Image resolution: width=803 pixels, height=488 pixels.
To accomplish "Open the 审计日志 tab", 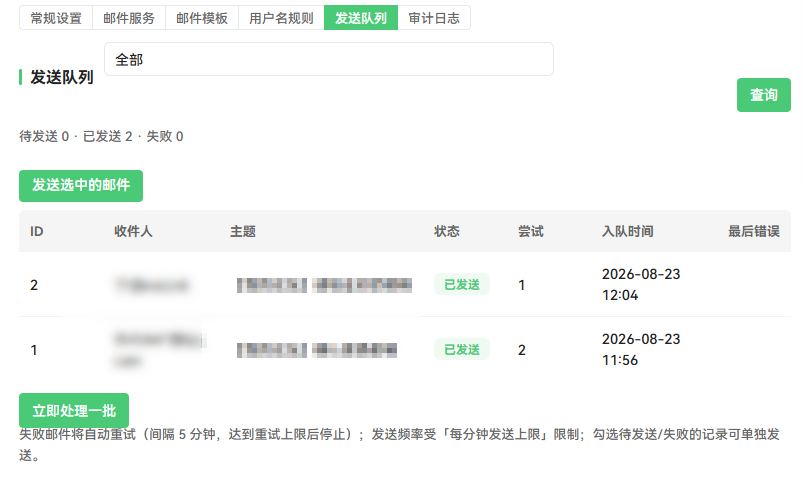I will [434, 18].
